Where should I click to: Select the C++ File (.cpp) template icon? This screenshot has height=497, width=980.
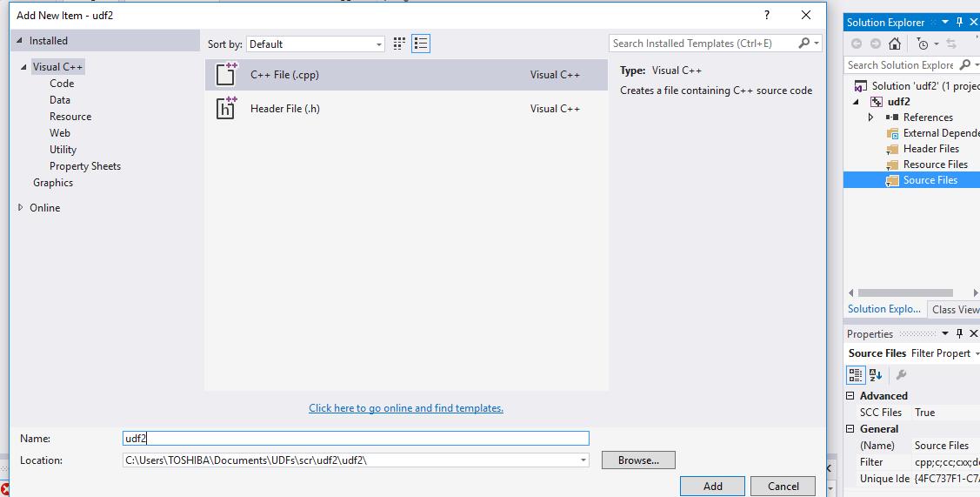tap(226, 74)
